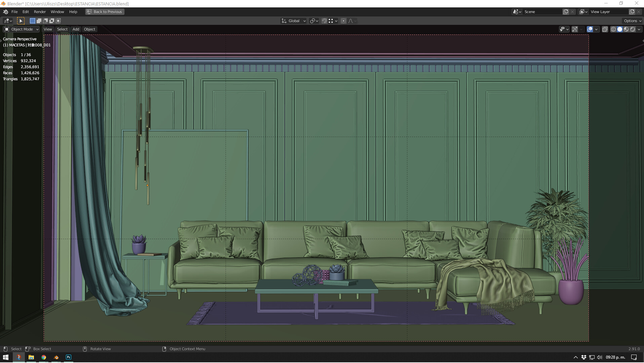This screenshot has height=363, width=644.
Task: Open the transform pivot point dropdown
Action: (314, 21)
